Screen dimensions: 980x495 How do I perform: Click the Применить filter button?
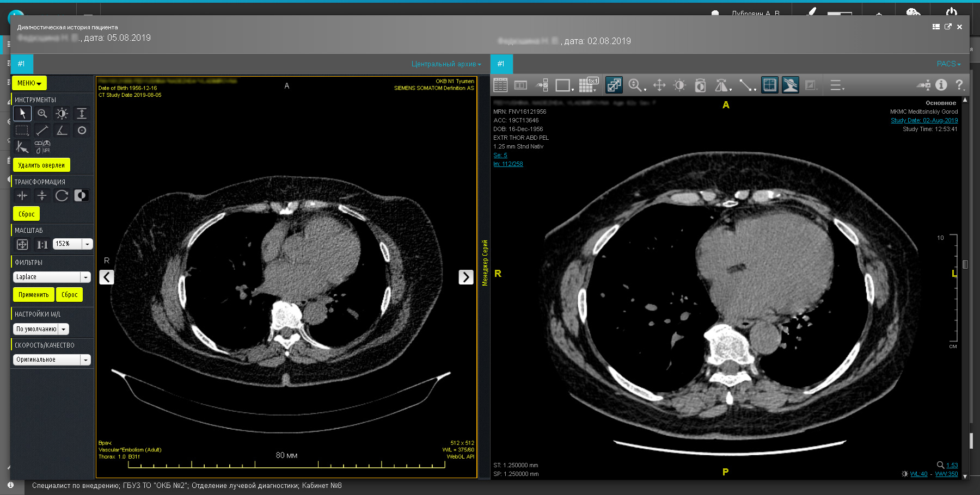click(x=33, y=295)
